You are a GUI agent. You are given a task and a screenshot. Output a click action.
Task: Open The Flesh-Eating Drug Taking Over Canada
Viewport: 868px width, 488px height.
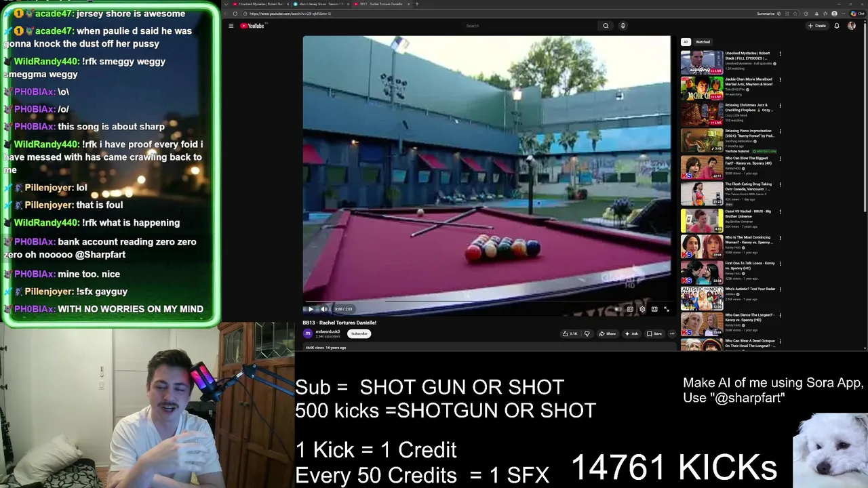click(x=702, y=193)
